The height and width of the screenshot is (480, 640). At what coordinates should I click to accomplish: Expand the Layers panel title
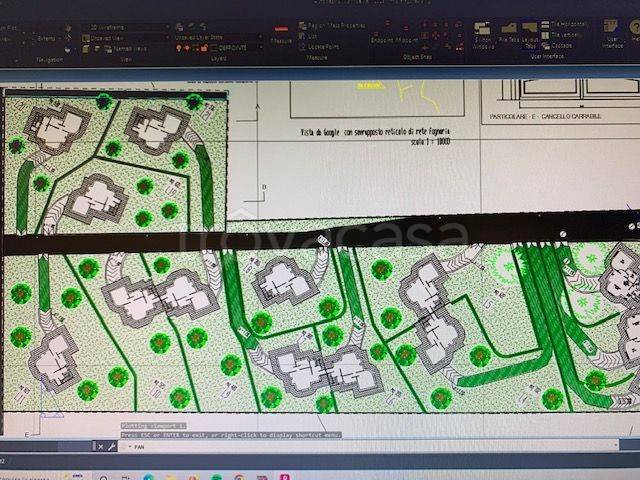(219, 58)
